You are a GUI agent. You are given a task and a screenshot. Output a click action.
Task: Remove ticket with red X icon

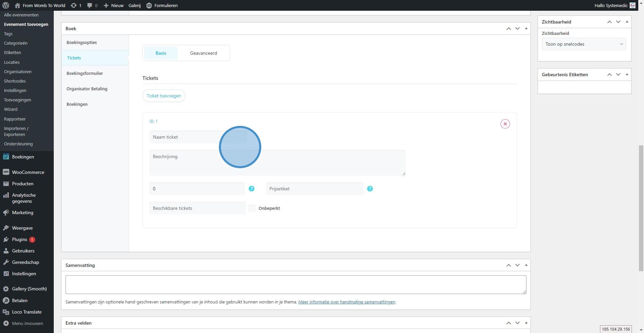point(505,124)
